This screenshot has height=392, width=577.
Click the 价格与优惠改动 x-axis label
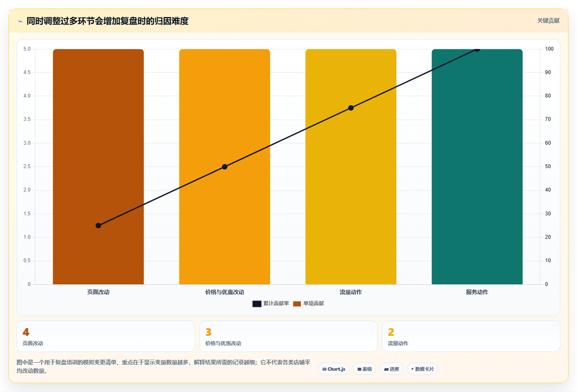coord(225,292)
